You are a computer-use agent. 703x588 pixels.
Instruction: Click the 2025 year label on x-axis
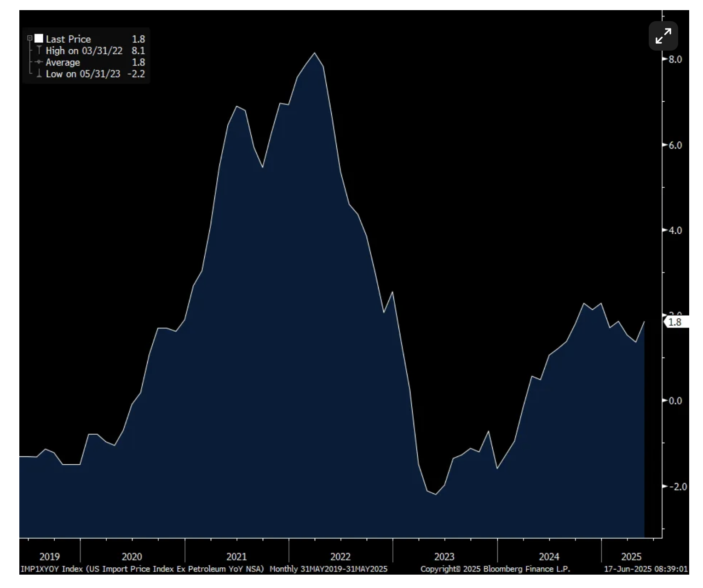(x=631, y=557)
